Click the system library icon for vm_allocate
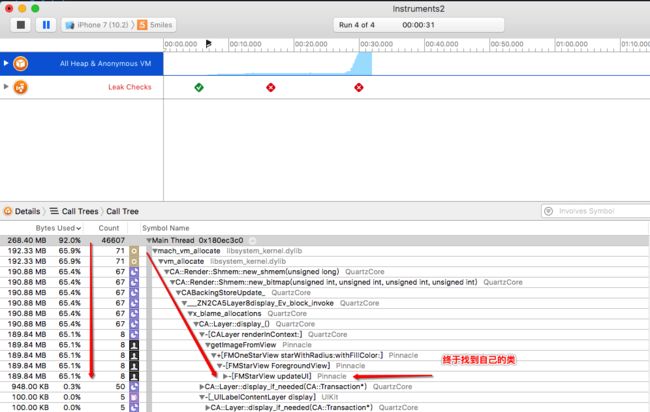Screen dimensions: 650x412 coord(134,262)
